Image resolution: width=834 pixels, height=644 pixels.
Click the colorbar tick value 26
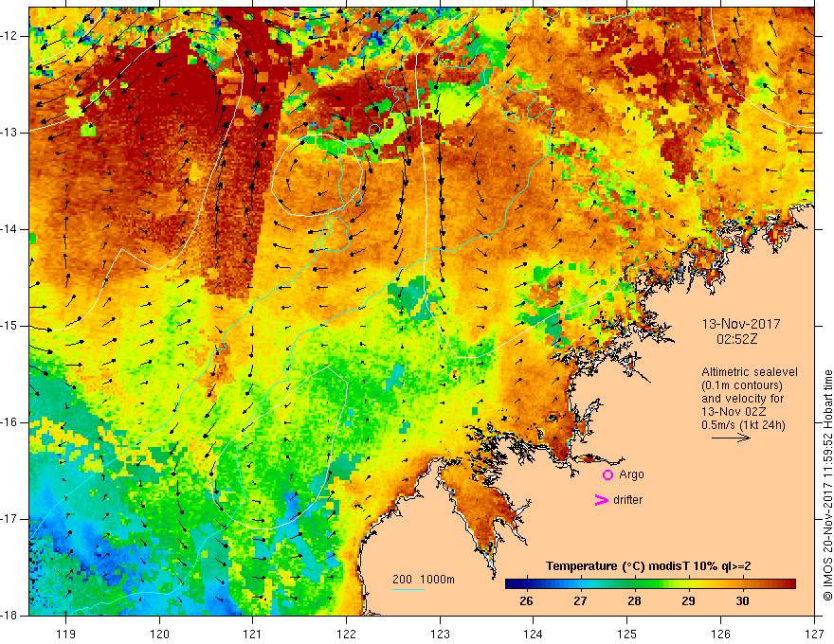point(526,601)
